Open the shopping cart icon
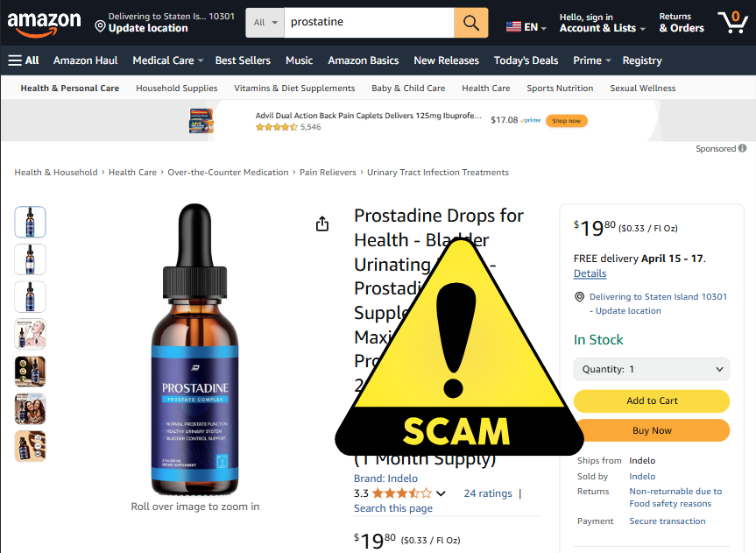The image size is (756, 553). click(733, 22)
